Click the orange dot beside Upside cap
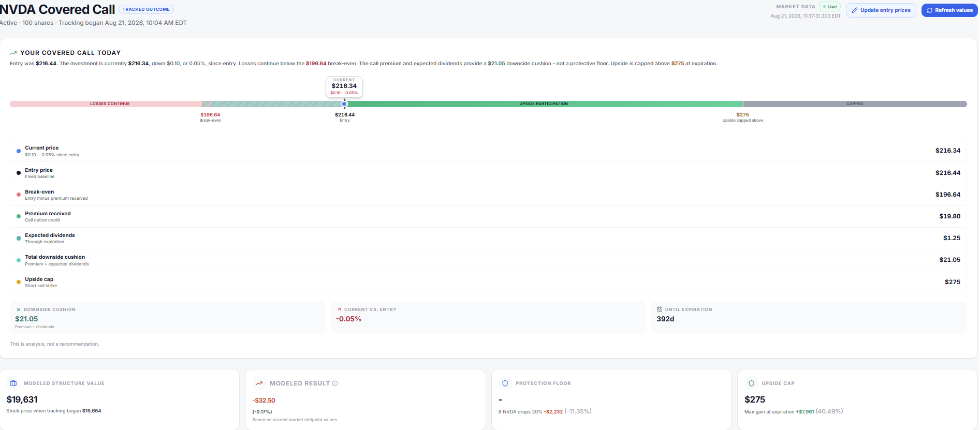 click(x=19, y=282)
